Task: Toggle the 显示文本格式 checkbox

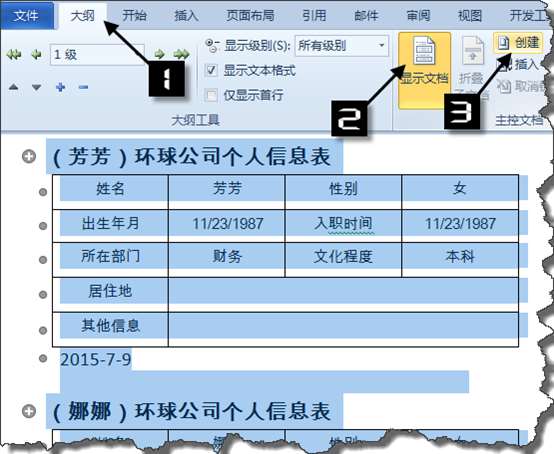Action: [x=211, y=70]
